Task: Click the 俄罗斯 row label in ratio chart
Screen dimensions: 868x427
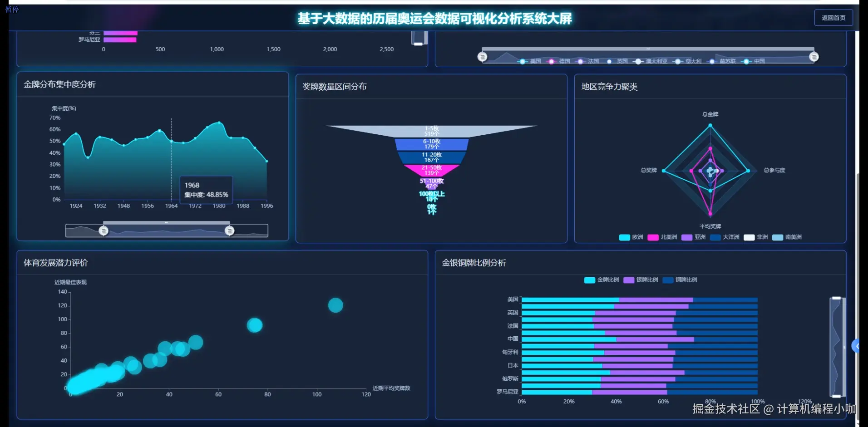Action: [x=510, y=379]
